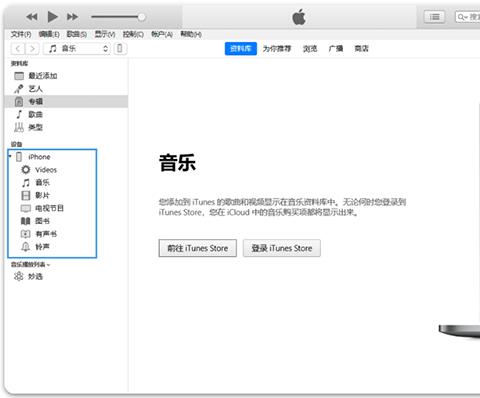Click the search field at top right
The image size is (480, 398).
[x=468, y=17]
